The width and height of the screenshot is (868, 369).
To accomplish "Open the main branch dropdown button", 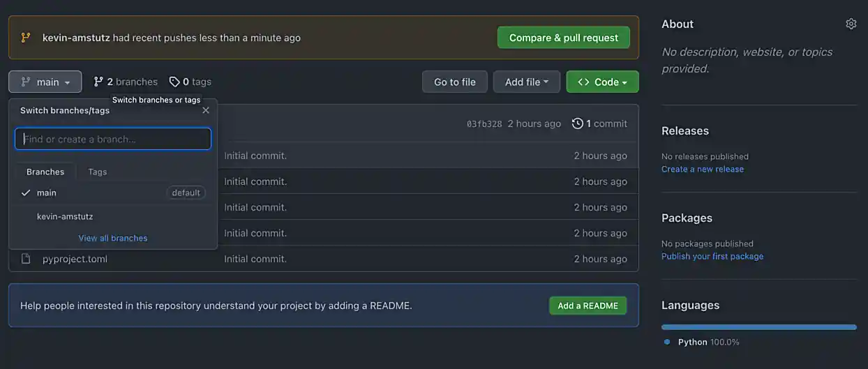I will click(x=45, y=82).
